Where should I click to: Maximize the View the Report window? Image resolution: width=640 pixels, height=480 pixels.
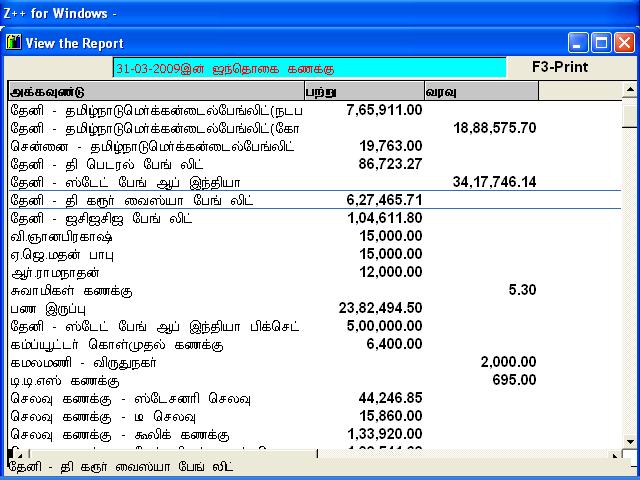tap(601, 43)
